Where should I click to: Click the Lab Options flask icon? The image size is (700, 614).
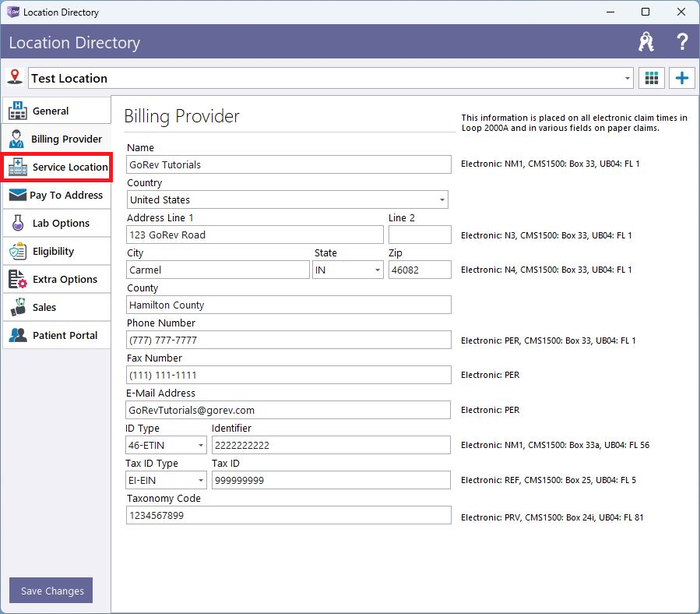coord(18,223)
